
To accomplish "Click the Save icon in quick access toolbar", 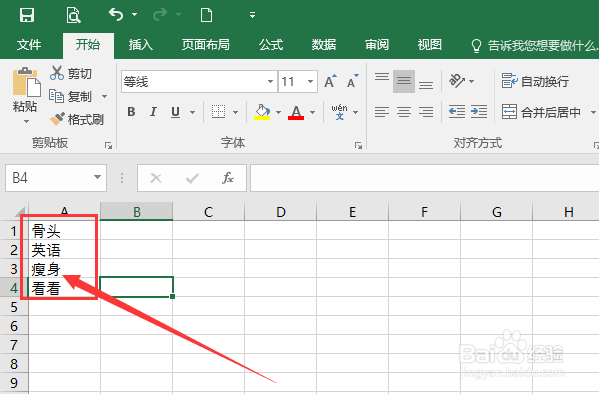I will (27, 15).
